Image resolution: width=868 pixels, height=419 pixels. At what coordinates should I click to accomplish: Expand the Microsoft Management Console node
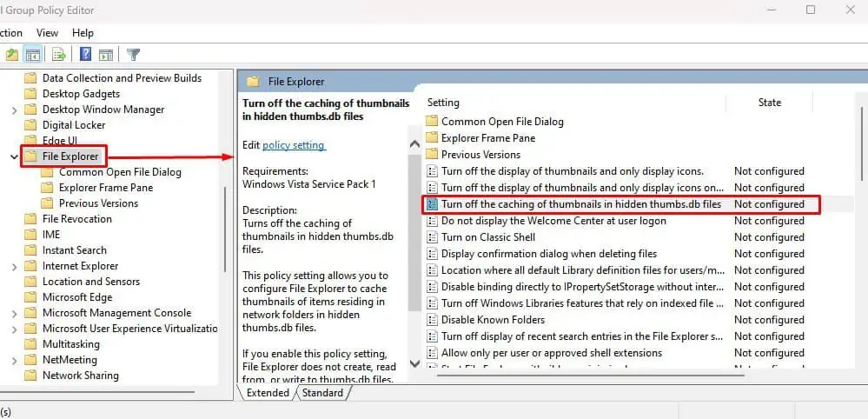pos(13,313)
